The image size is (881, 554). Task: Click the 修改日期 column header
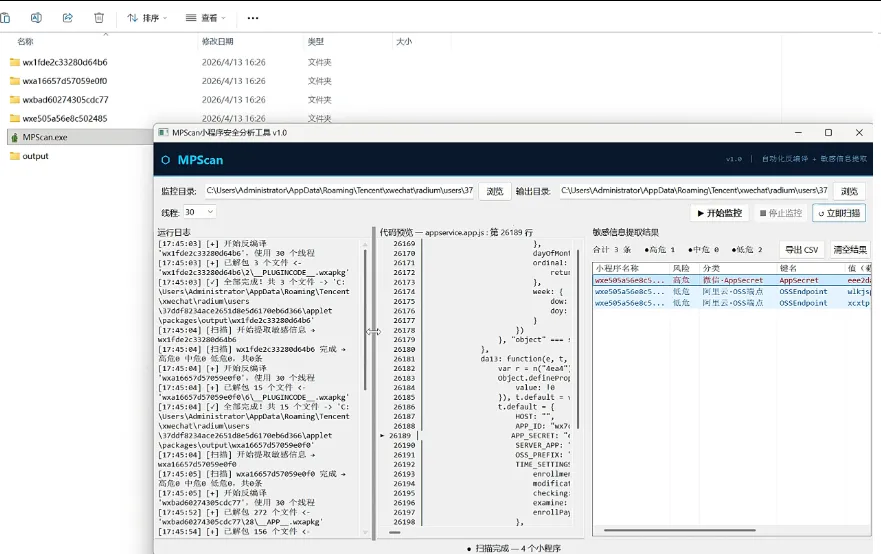click(x=217, y=42)
